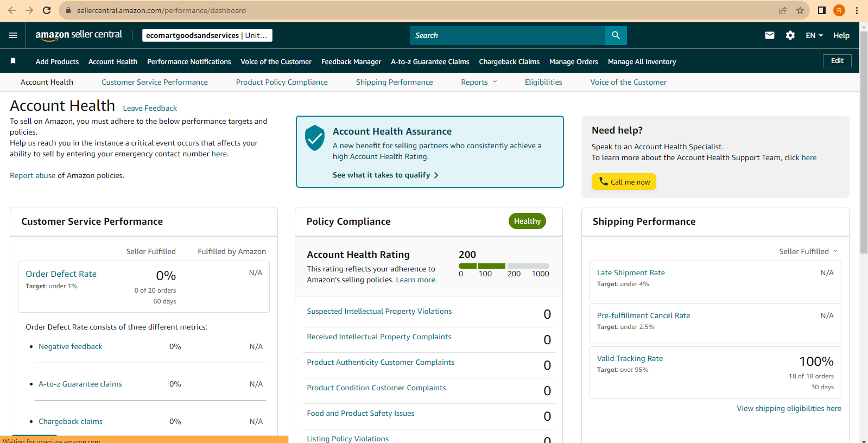Open the Negative feedback metric
Image resolution: width=868 pixels, height=443 pixels.
coord(71,346)
